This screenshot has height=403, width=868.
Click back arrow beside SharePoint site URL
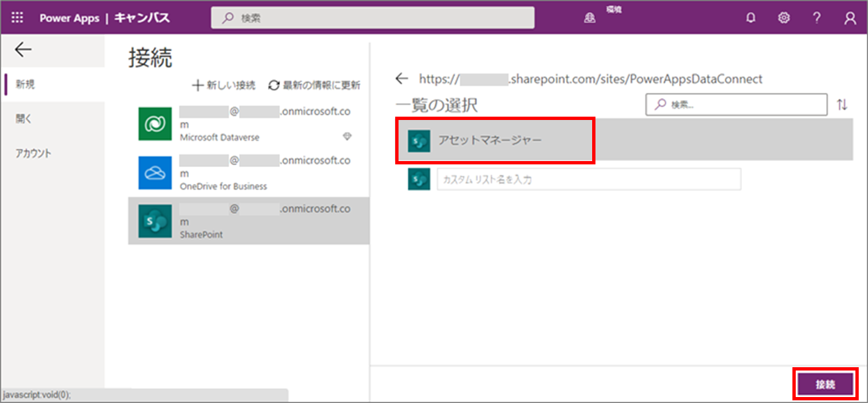coord(401,79)
